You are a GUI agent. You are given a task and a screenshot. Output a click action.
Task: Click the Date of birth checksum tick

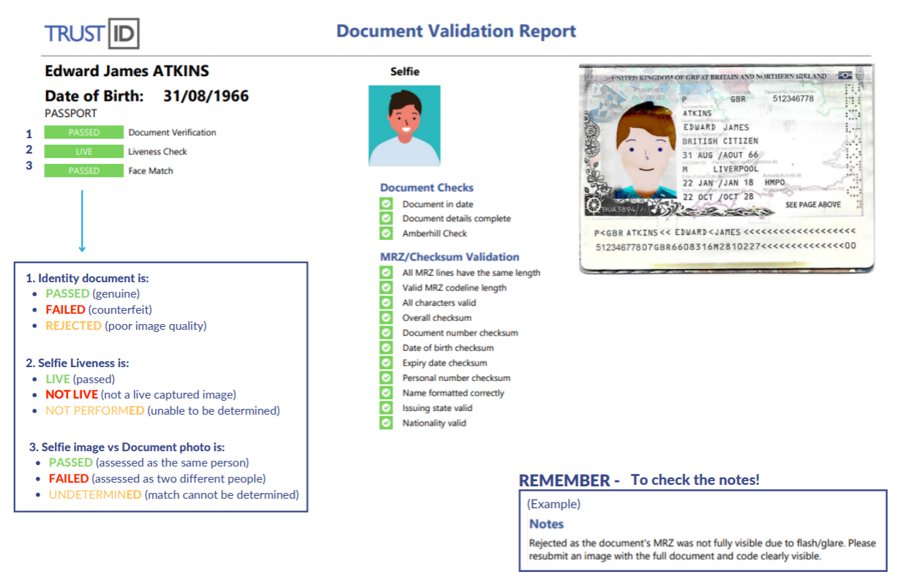tap(386, 347)
